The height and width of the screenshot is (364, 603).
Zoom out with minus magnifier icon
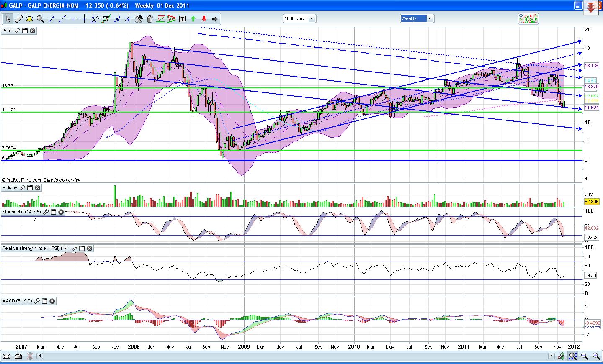[585, 356]
